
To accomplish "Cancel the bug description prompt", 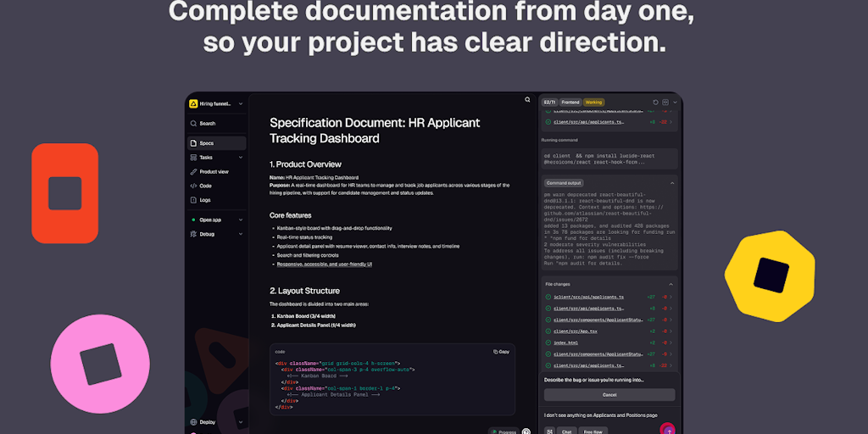I will [x=609, y=395].
